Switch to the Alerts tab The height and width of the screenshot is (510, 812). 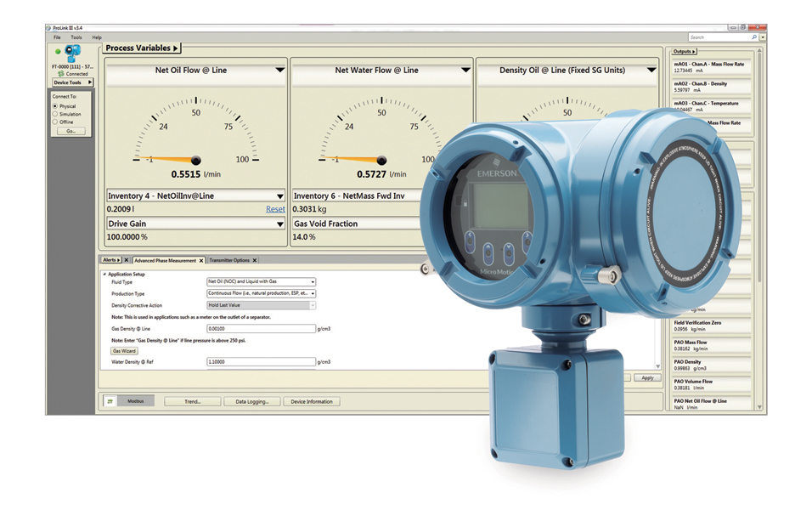110,260
